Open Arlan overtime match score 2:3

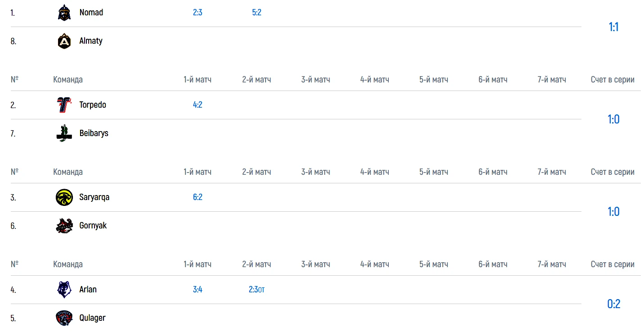[254, 290]
